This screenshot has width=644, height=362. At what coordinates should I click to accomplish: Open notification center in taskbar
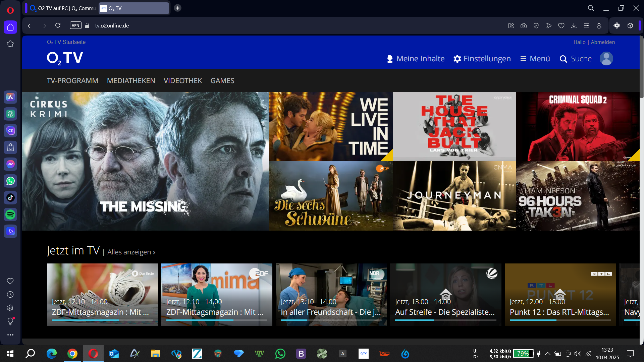coord(630,354)
